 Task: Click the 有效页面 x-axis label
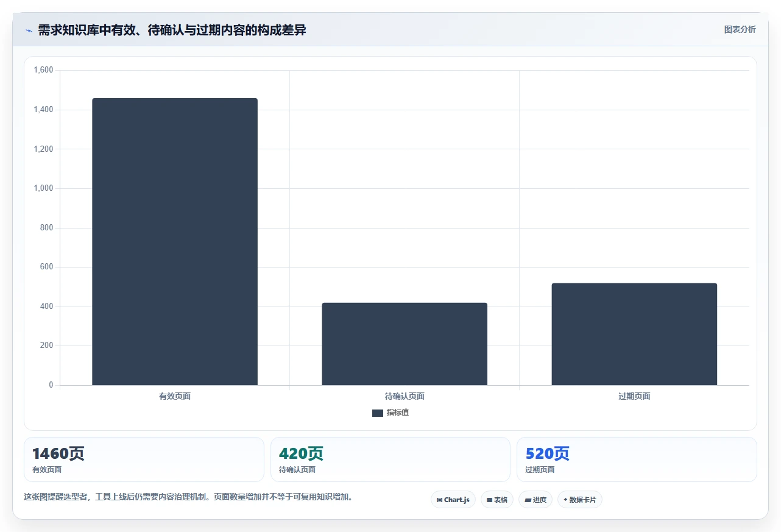click(x=175, y=397)
